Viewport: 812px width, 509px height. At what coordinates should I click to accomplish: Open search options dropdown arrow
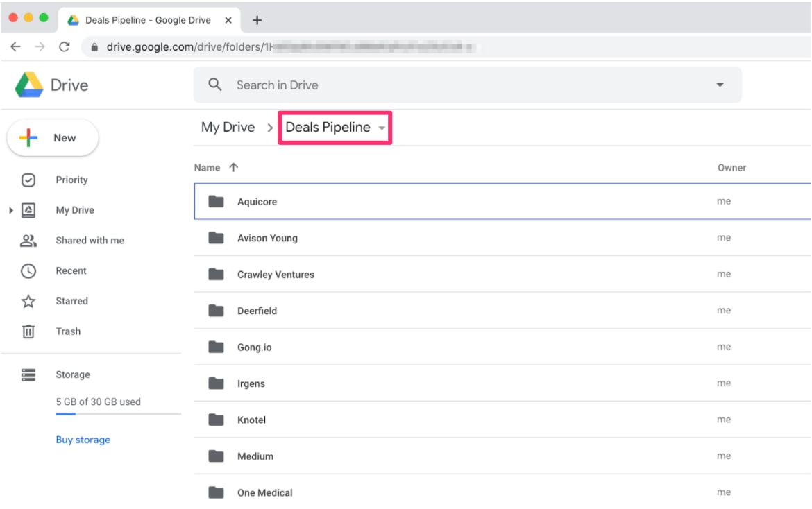[x=720, y=85]
